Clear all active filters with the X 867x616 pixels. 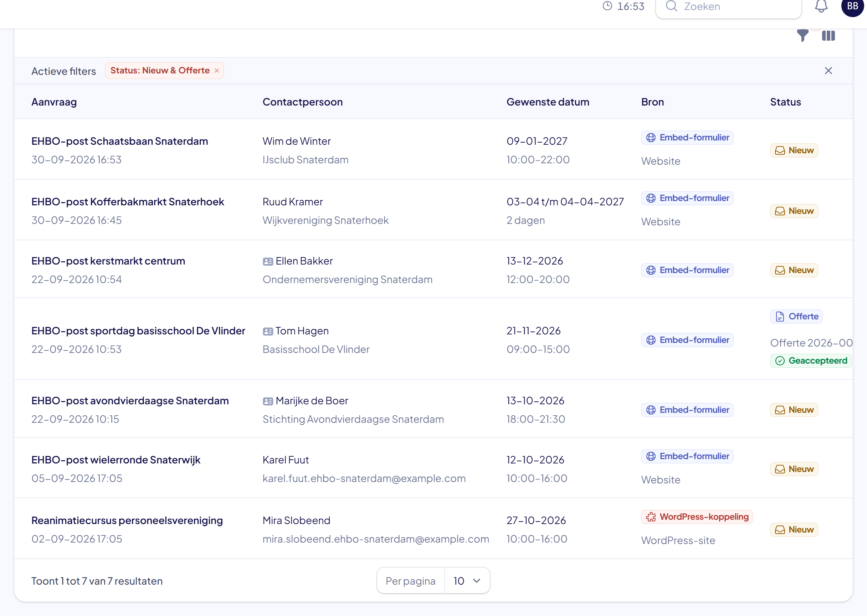[828, 71]
